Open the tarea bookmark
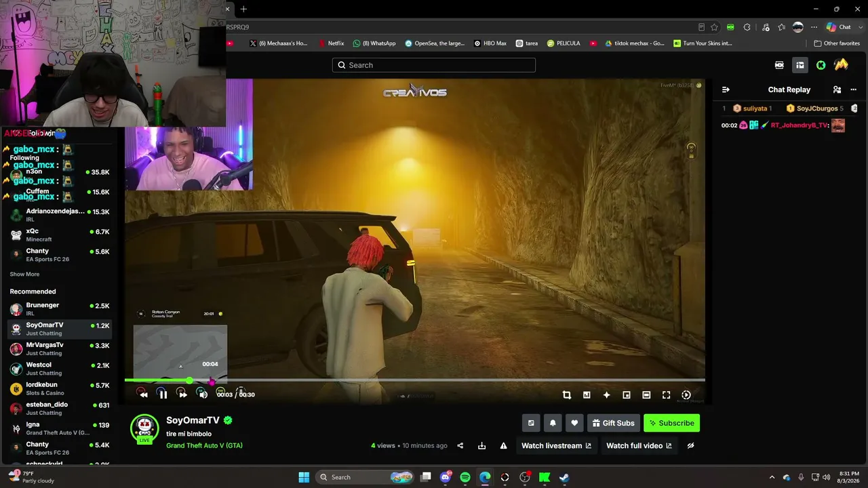Image resolution: width=868 pixels, height=488 pixels. pyautogui.click(x=527, y=43)
